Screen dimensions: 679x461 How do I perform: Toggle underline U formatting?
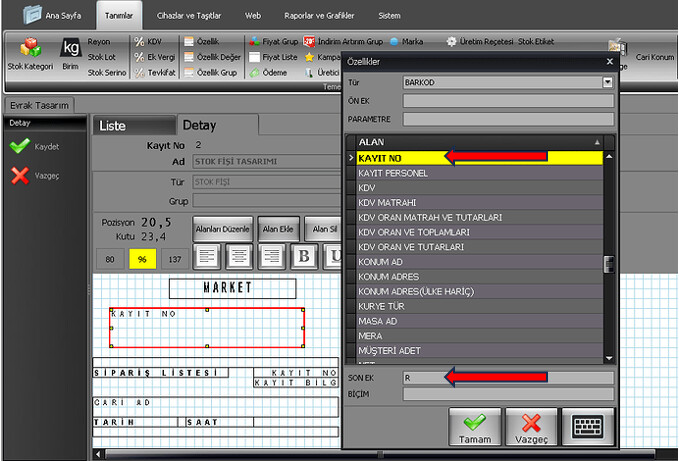pyautogui.click(x=333, y=257)
